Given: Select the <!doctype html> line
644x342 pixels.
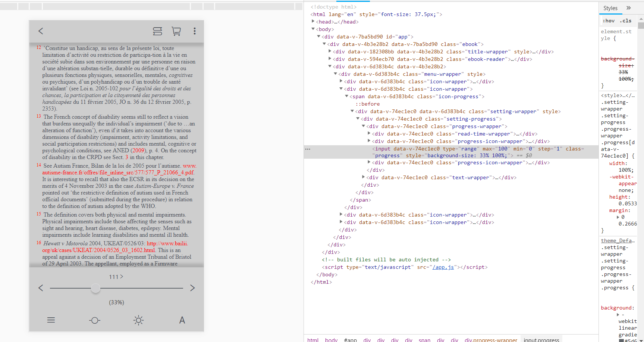Looking at the screenshot, I should coord(333,7).
